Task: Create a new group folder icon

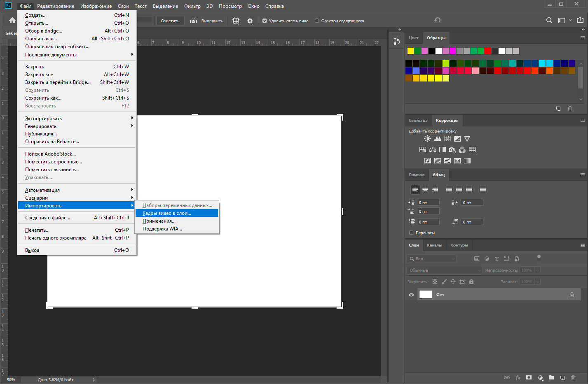Action: (551, 377)
